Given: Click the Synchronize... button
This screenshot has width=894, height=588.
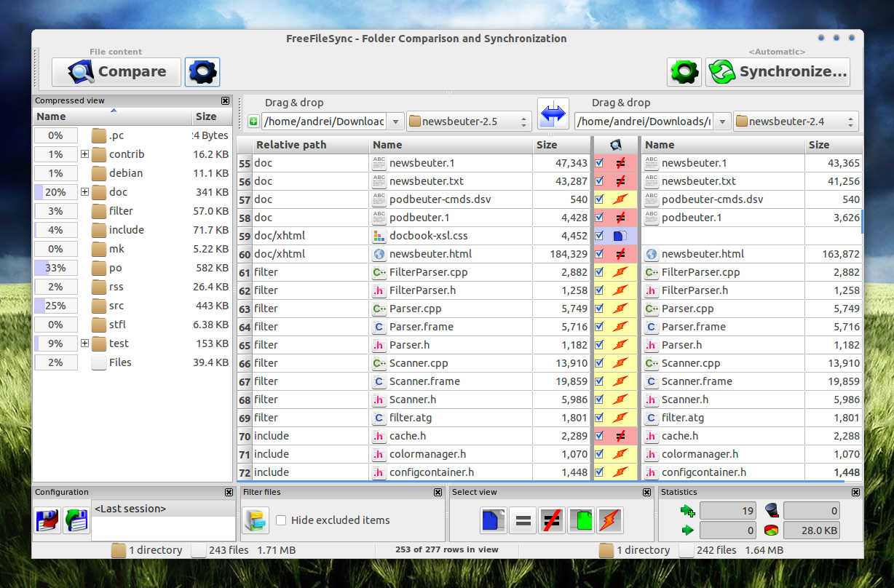Looking at the screenshot, I should tap(778, 72).
